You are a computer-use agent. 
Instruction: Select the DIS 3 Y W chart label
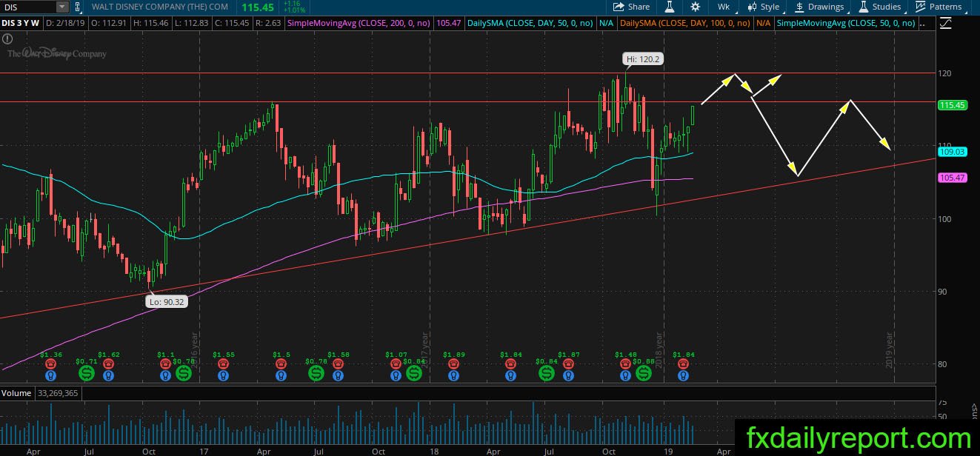(x=20, y=24)
